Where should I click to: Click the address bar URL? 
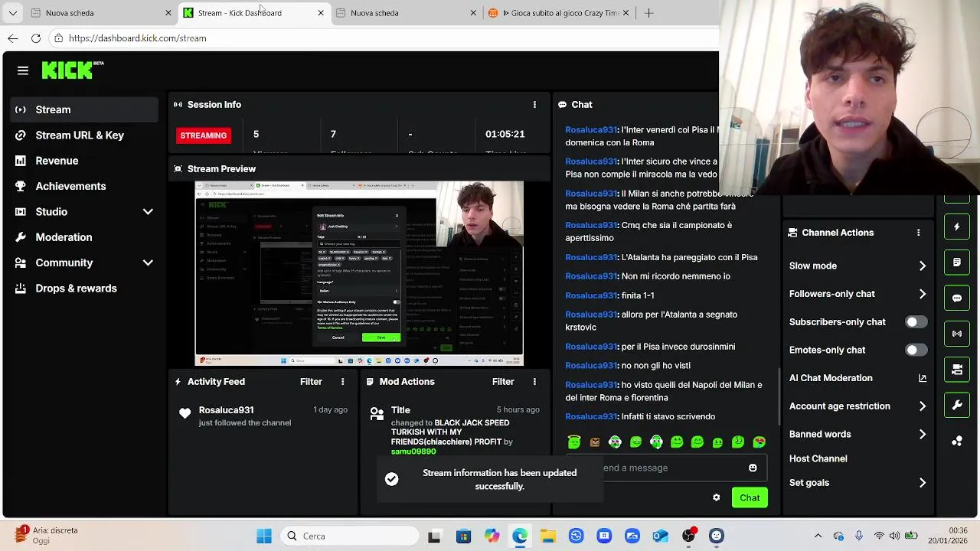[138, 38]
